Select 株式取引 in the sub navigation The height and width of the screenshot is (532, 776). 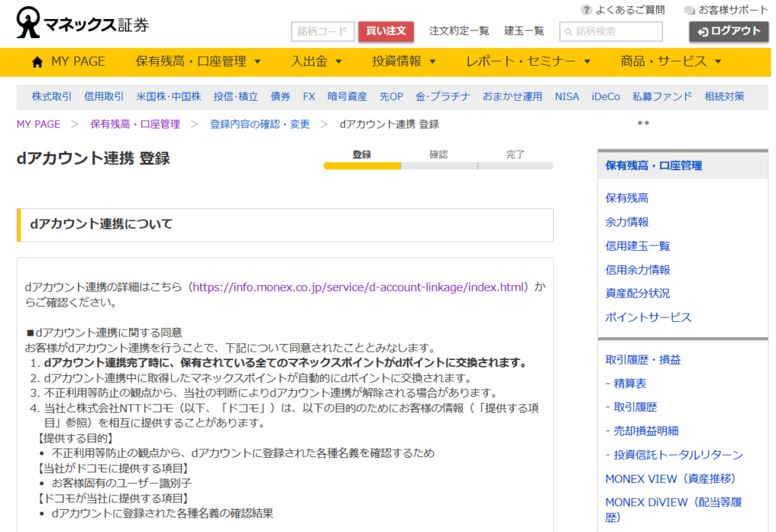point(52,96)
